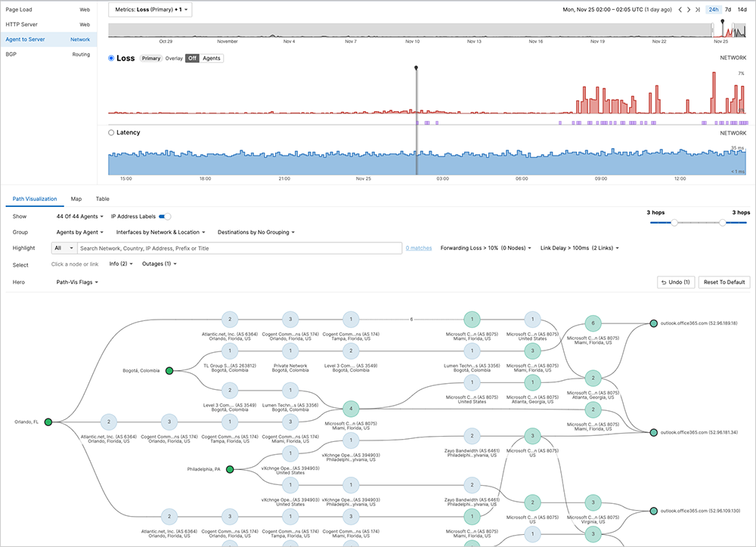The height and width of the screenshot is (547, 756).
Task: Select the Latency metric radio button
Action: (112, 132)
